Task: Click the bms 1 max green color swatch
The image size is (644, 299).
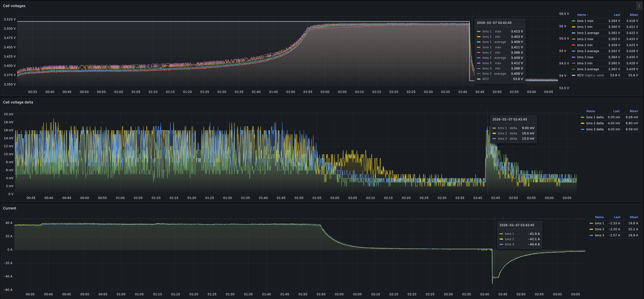Action: [x=574, y=21]
